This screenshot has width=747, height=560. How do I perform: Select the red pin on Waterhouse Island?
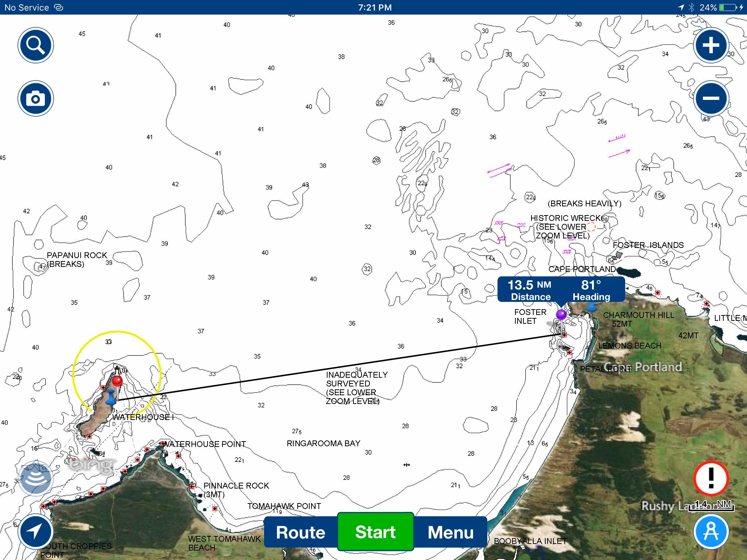click(x=117, y=381)
